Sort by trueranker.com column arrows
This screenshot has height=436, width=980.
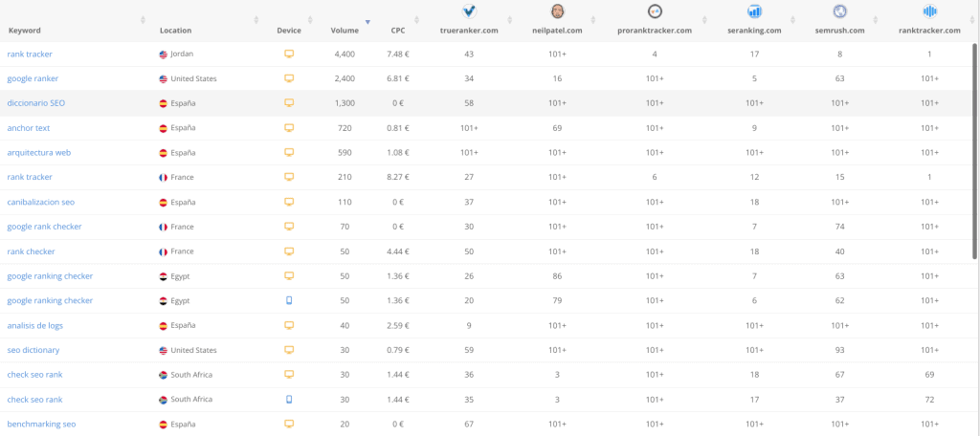tap(509, 20)
